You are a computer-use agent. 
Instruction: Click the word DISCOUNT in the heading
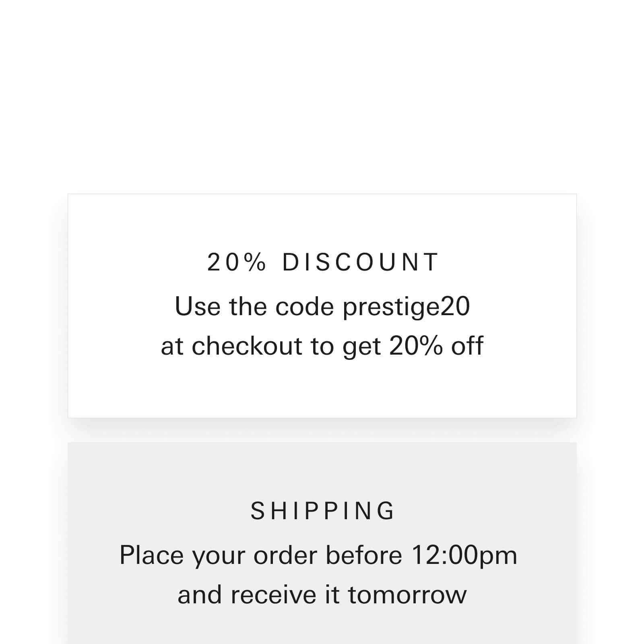click(x=360, y=262)
